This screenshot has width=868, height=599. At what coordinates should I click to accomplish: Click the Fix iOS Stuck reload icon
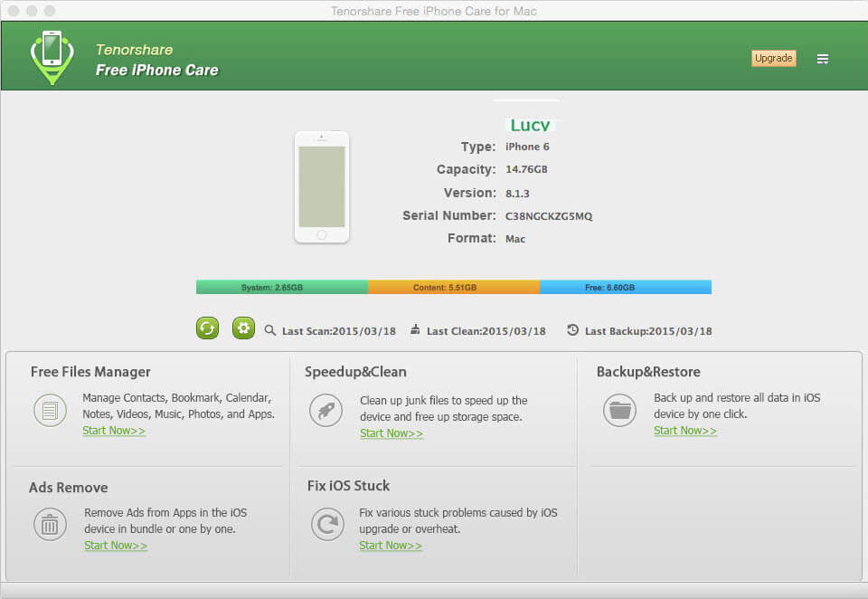(326, 525)
